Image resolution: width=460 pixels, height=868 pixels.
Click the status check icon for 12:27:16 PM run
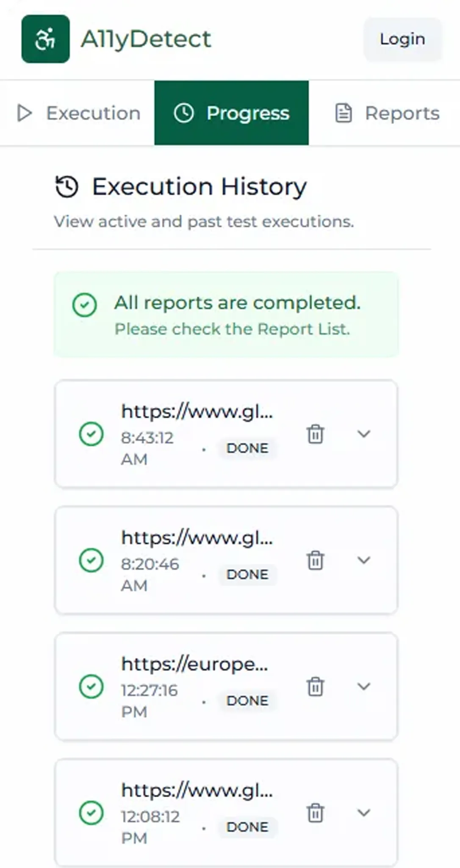[91, 687]
